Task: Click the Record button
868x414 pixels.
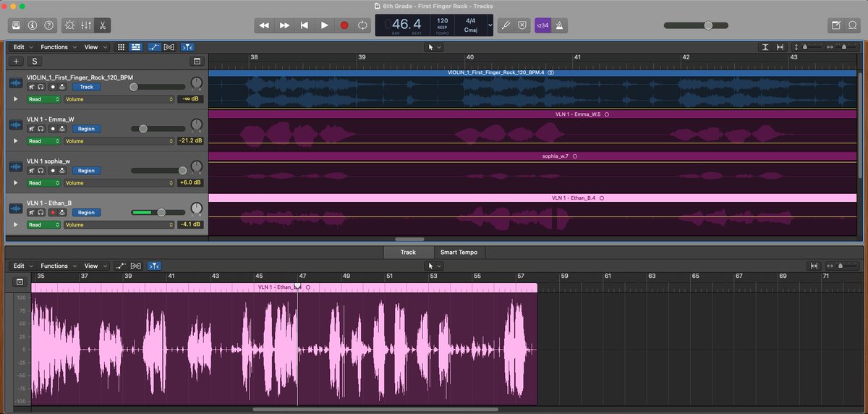Action: (x=344, y=25)
